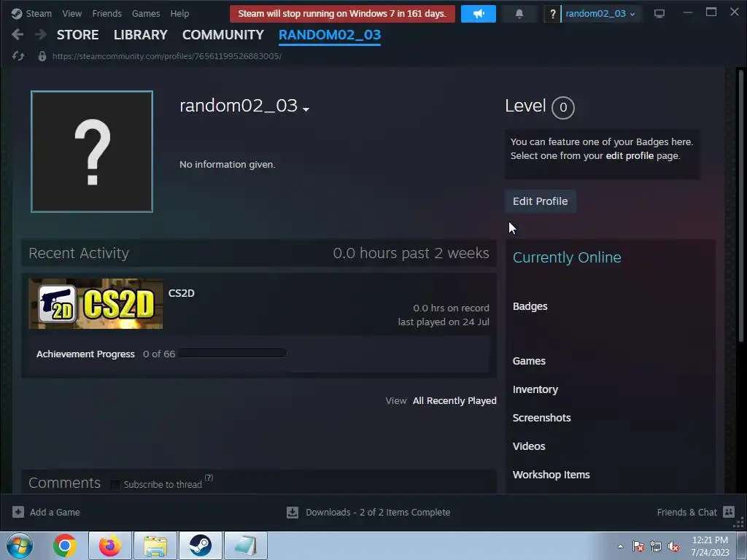Launch Chrome from the taskbar

pyautogui.click(x=65, y=545)
